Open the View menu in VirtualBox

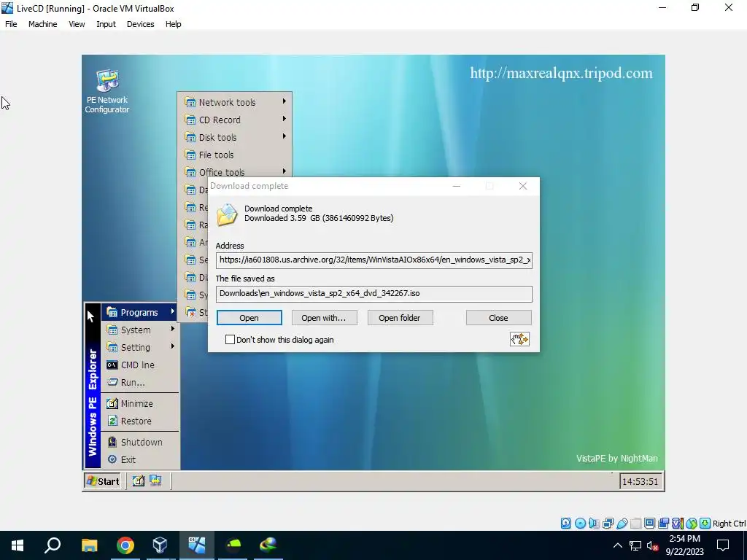[x=77, y=24]
